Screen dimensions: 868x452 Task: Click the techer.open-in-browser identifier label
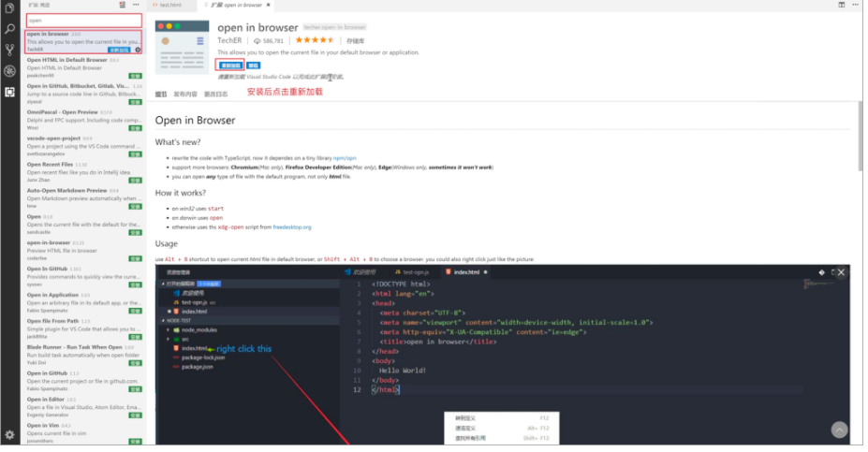tap(334, 27)
